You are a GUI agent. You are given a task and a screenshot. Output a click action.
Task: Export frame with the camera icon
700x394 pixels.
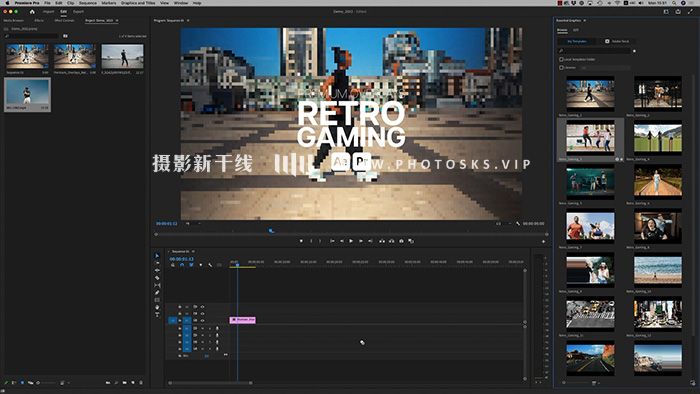[401, 241]
